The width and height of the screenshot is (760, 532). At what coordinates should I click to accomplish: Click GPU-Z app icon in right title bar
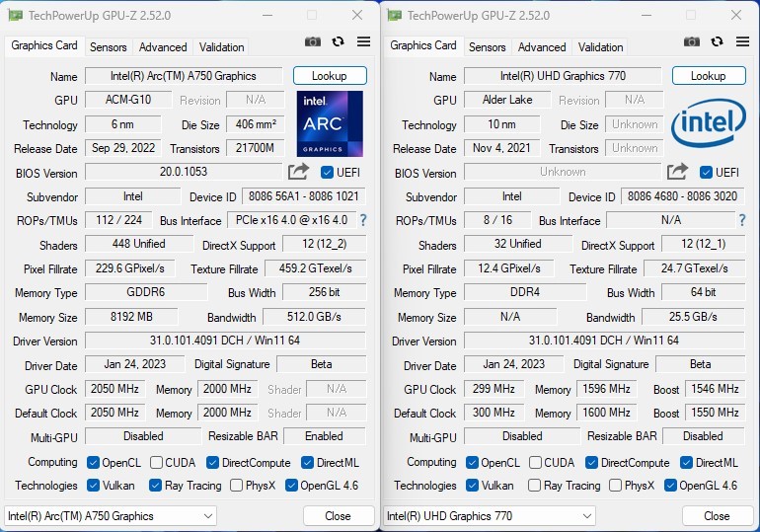(x=395, y=16)
